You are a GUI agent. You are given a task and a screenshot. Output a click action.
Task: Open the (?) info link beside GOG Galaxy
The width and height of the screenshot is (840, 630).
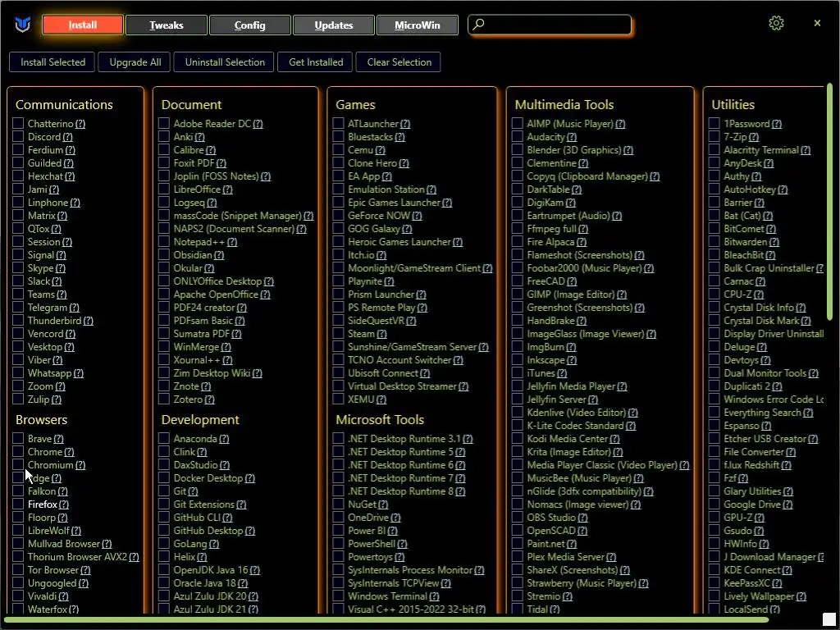click(x=407, y=229)
